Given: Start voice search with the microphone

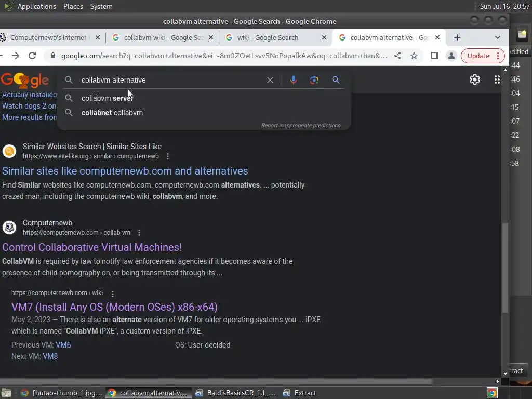Looking at the screenshot, I should [x=294, y=80].
